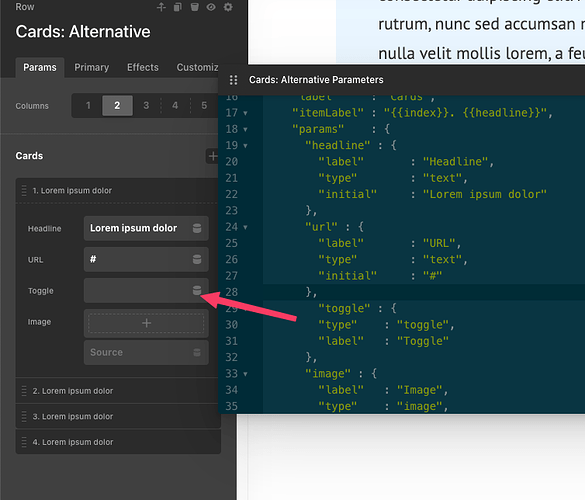The width and height of the screenshot is (585, 500).
Task: Choose 4 columns option
Action: [175, 106]
